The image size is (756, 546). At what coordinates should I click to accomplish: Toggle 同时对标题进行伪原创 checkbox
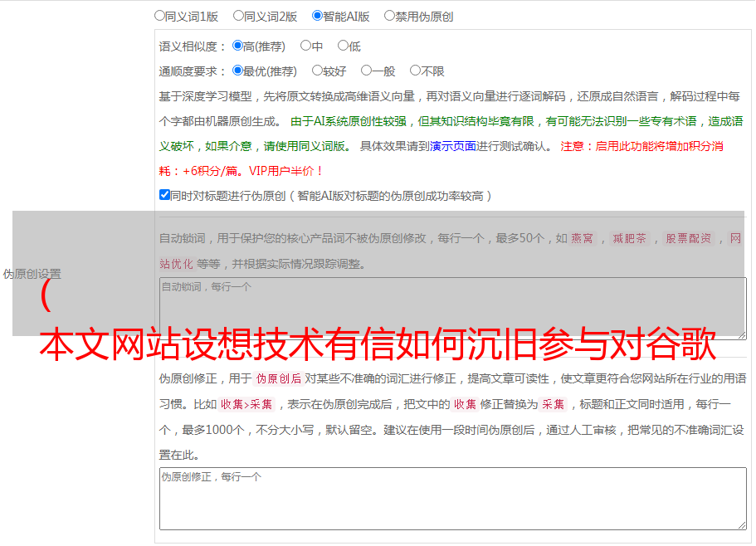point(164,195)
